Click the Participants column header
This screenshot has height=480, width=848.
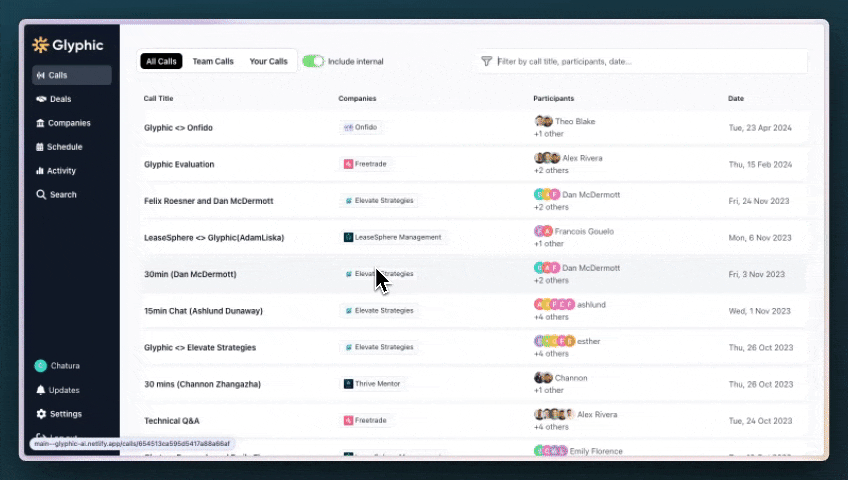click(x=554, y=98)
